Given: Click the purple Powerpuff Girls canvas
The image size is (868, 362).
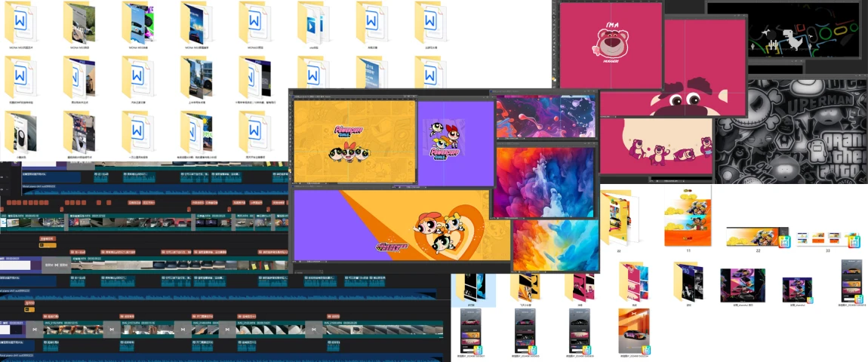Looking at the screenshot, I should click(456, 143).
